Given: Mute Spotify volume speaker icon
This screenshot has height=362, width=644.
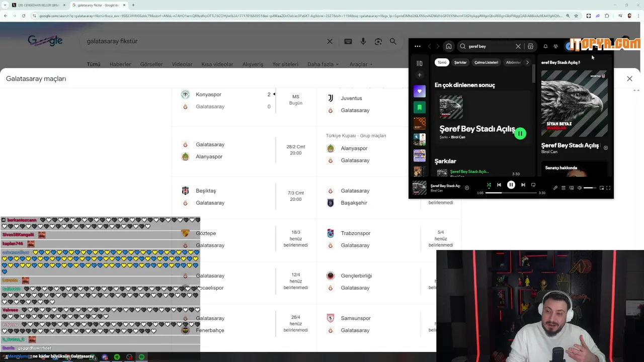Looking at the screenshot, I should pyautogui.click(x=580, y=188).
